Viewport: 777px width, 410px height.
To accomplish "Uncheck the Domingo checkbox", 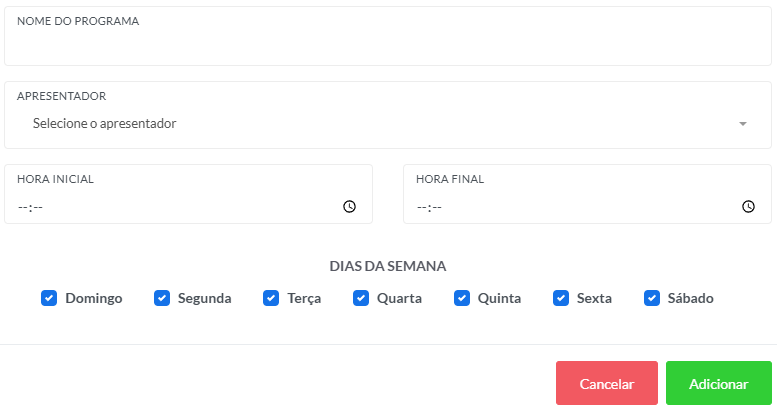I will (49, 298).
